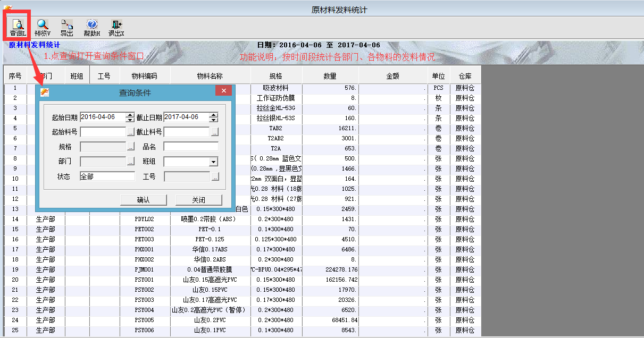Click the 关闭 button in query dialog
Viewport: 644px width, 338px height.
198,200
